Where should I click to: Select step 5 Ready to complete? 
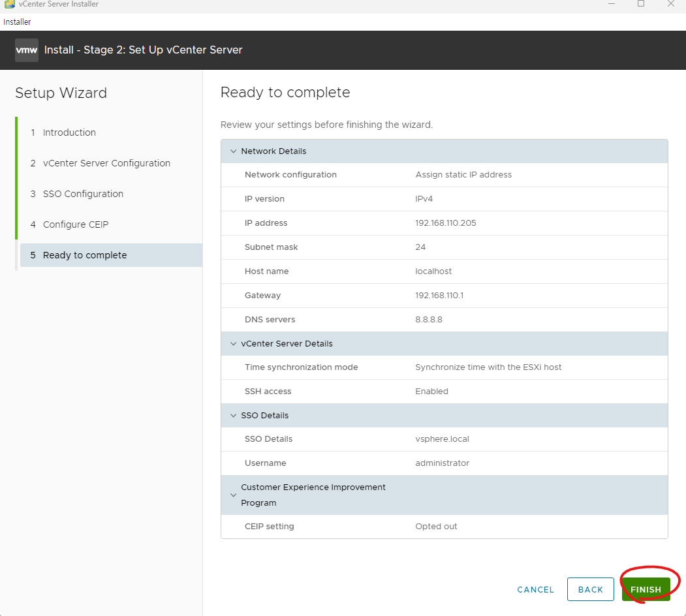pos(111,255)
